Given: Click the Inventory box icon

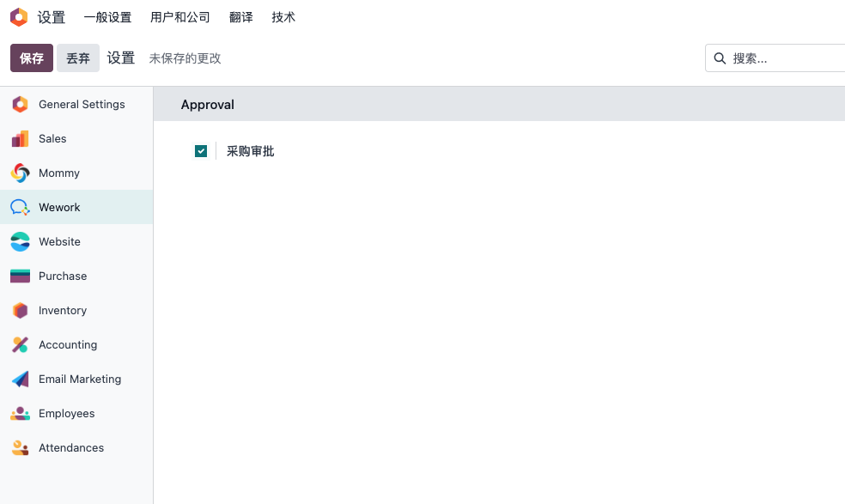Looking at the screenshot, I should (x=20, y=311).
